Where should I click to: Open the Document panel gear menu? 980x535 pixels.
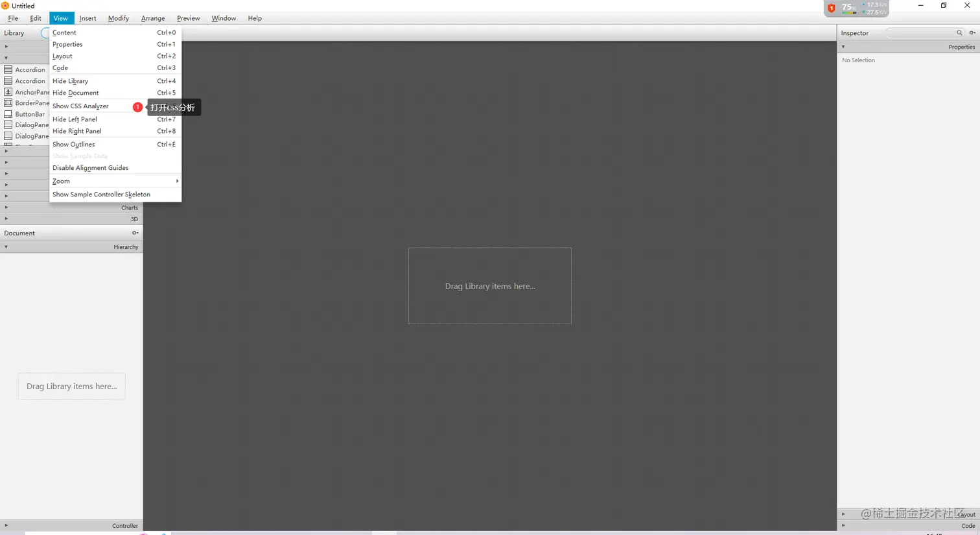[135, 233]
